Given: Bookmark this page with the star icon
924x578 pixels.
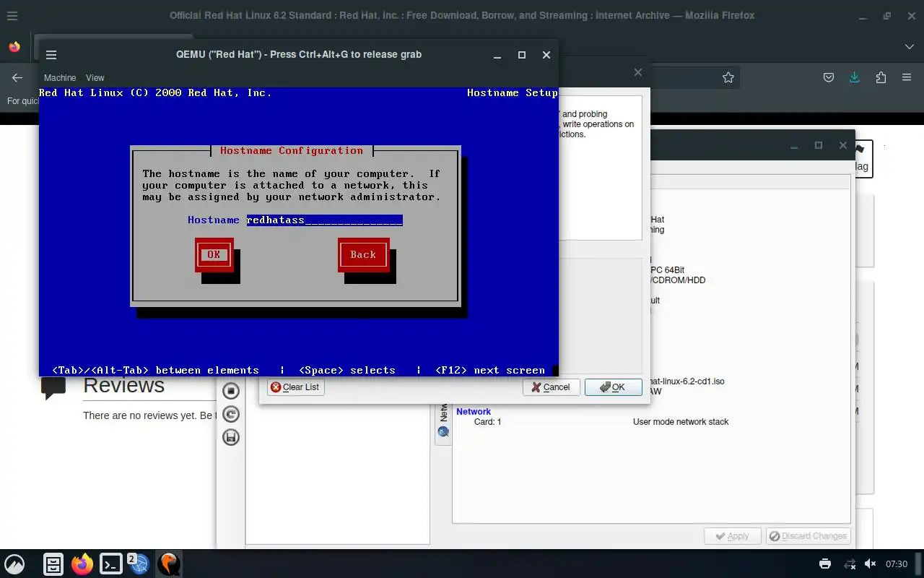Looking at the screenshot, I should [728, 77].
